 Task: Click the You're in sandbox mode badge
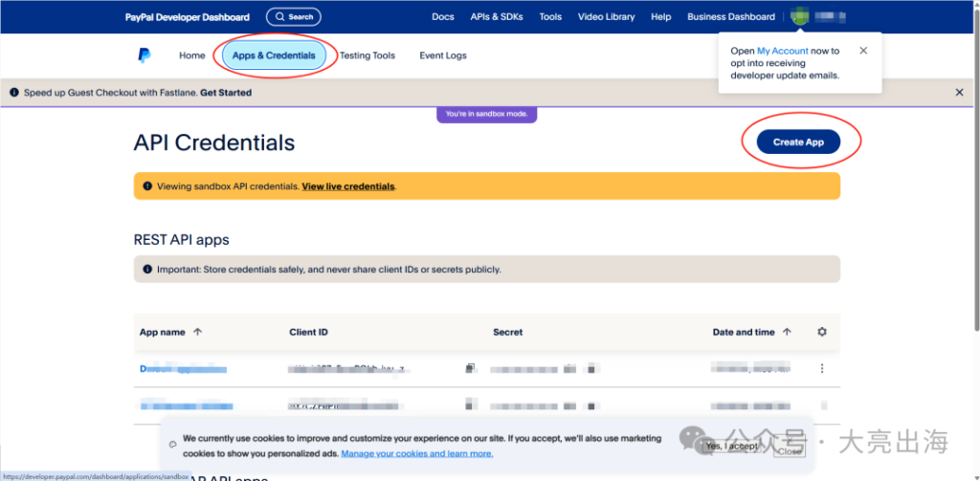[x=486, y=115]
